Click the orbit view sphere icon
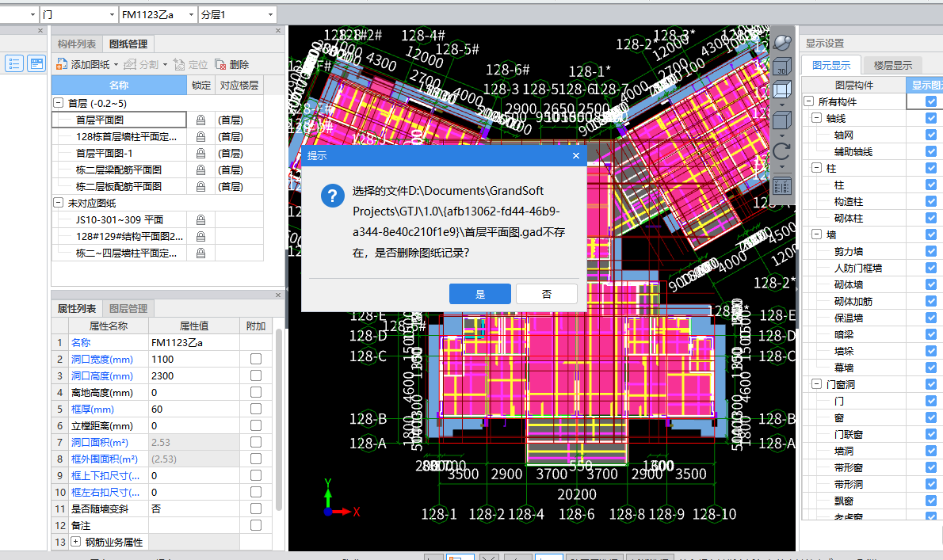 click(x=782, y=42)
